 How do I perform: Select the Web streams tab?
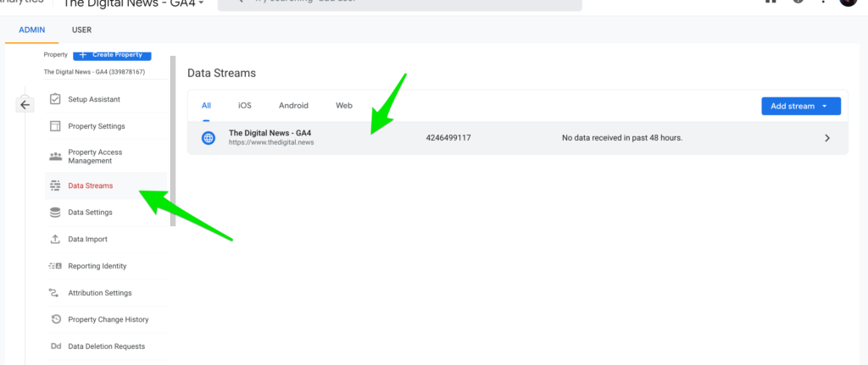344,106
